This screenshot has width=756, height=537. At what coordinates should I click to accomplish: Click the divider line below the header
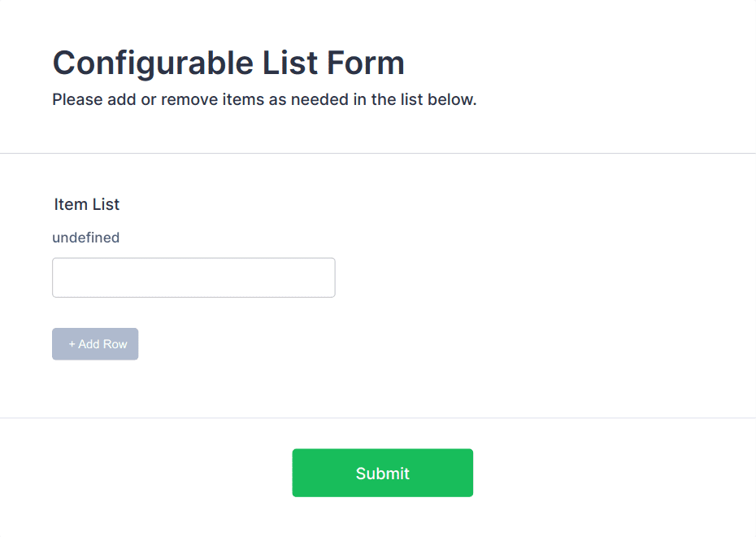pos(378,153)
